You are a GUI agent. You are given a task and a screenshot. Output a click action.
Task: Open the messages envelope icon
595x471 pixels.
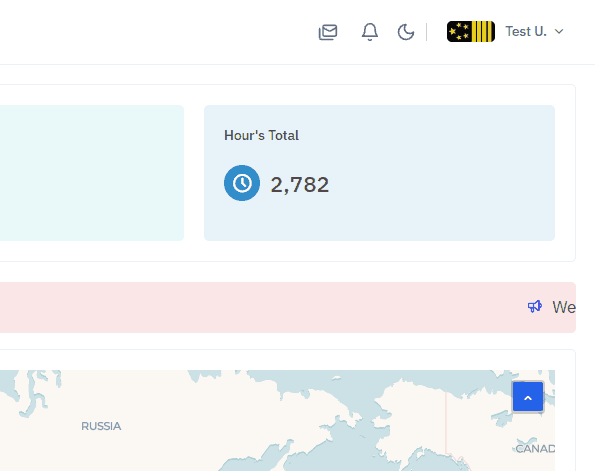(x=328, y=32)
